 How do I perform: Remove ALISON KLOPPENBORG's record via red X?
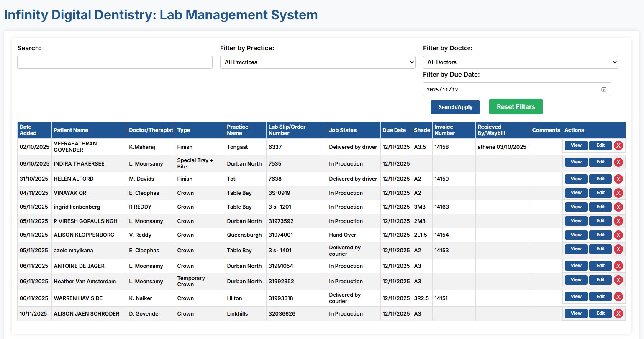point(618,235)
